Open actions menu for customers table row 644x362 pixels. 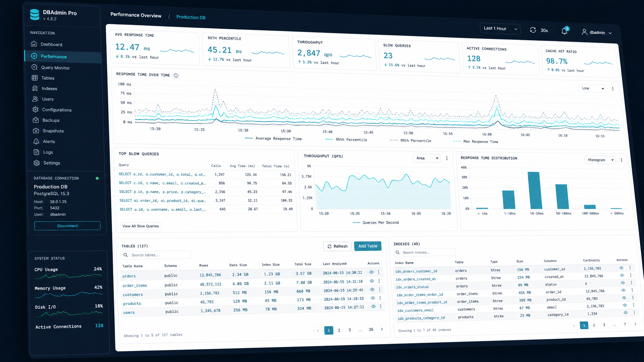(x=380, y=289)
